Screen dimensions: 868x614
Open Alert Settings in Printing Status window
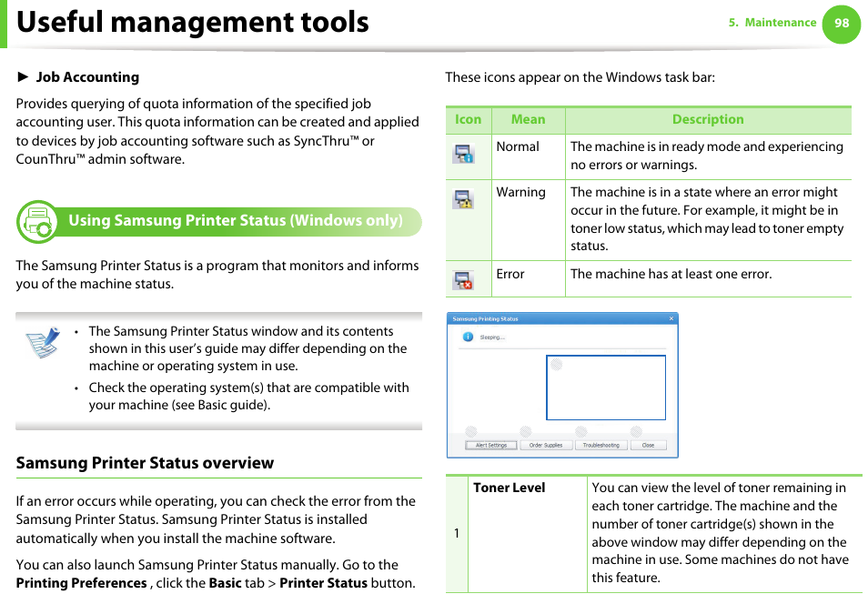click(x=491, y=445)
